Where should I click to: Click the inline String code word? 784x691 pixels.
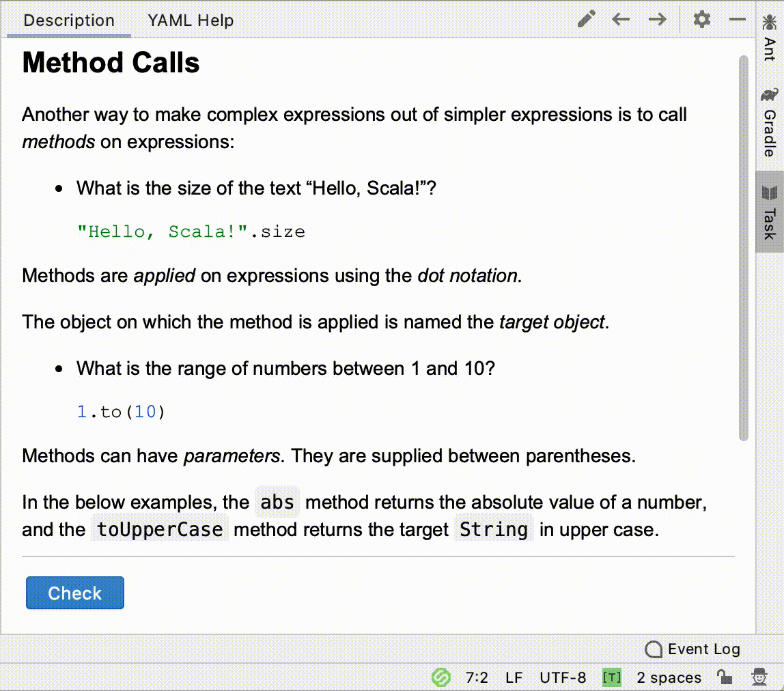[x=494, y=529]
